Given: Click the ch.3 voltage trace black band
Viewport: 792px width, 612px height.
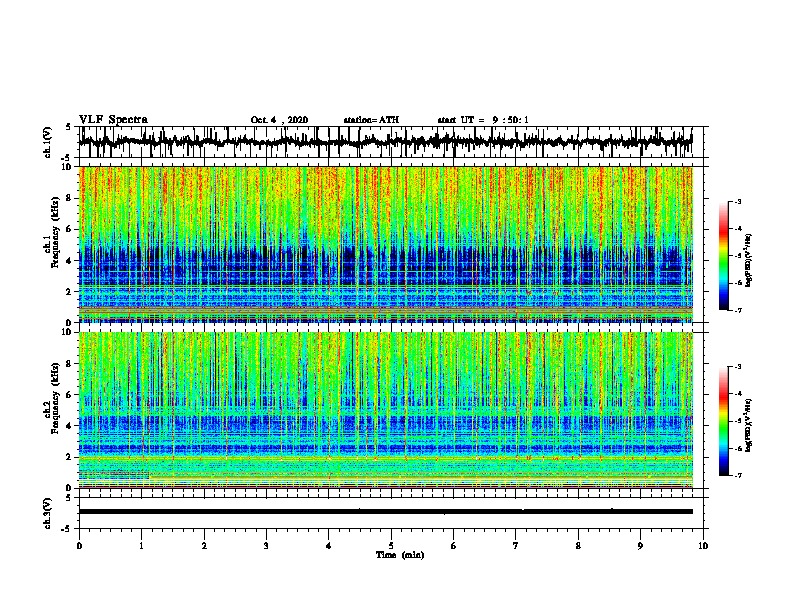Looking at the screenshot, I should click(385, 512).
